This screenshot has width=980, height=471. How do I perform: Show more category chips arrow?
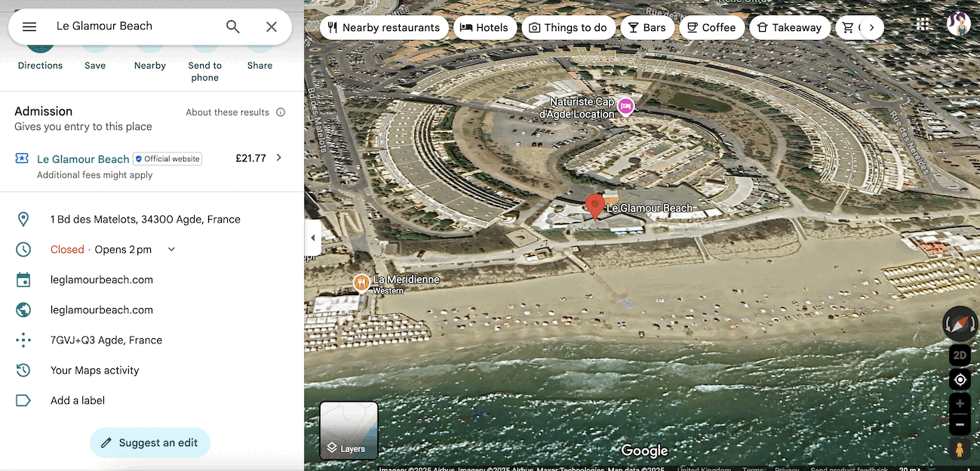871,28
